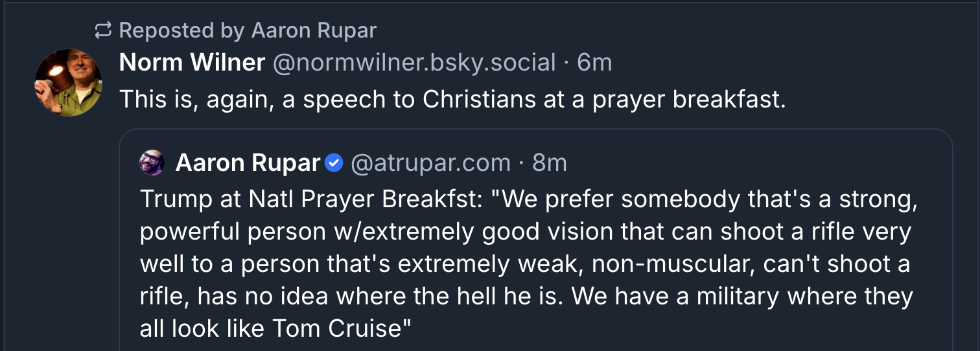Click the 8m quoted post timestamp
The image size is (980, 351).
point(550,163)
